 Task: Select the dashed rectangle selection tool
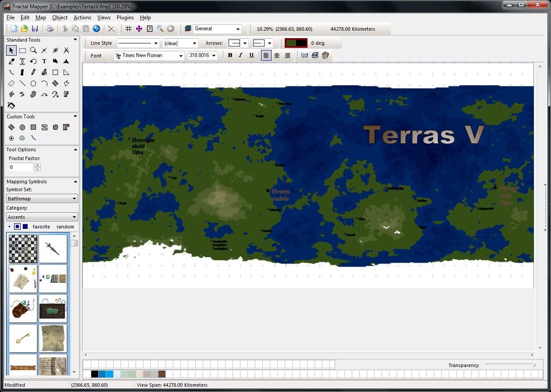(22, 50)
